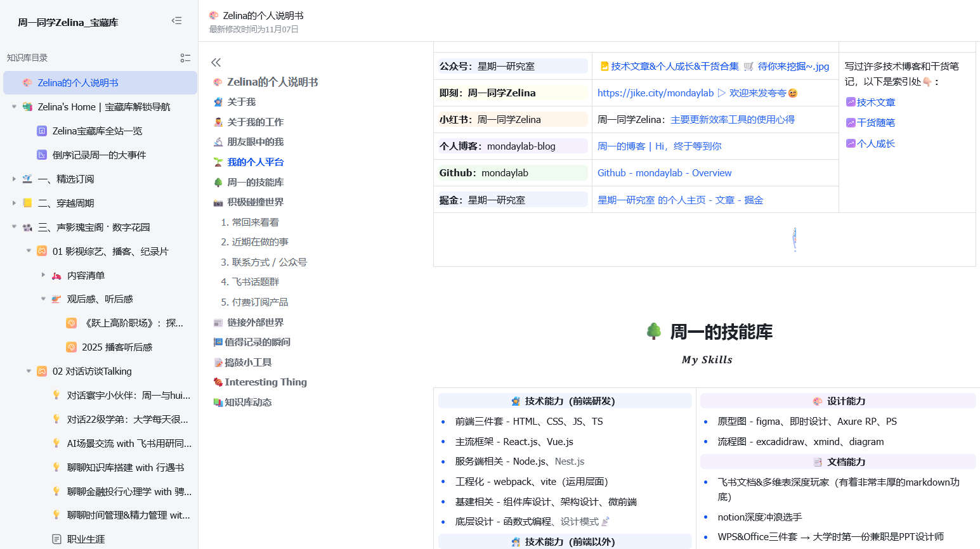The height and width of the screenshot is (549, 980).
Task: Open the 设计模式 link
Action: click(580, 522)
